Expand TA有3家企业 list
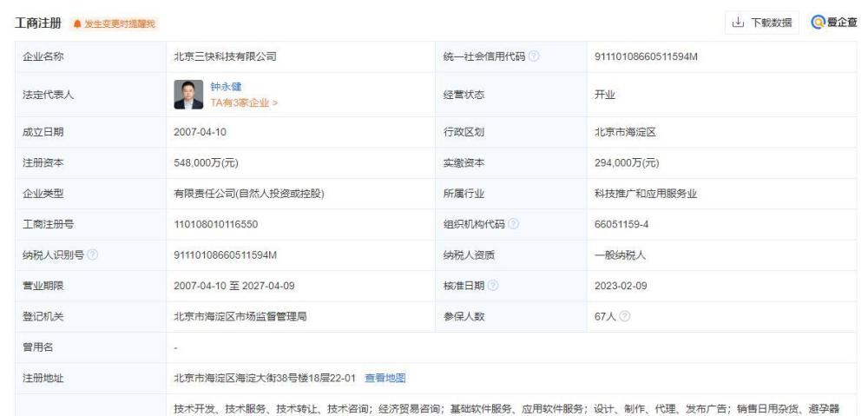The image size is (868, 416). [244, 103]
